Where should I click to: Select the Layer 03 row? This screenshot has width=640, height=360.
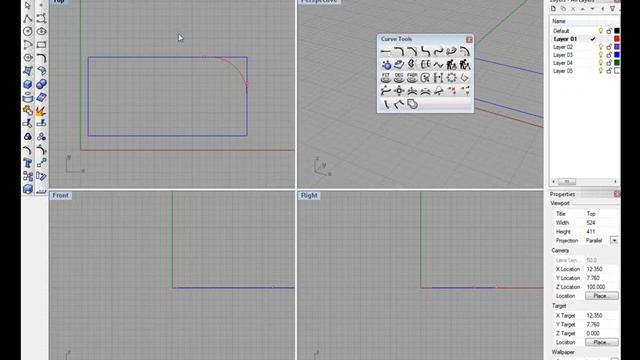[585, 55]
